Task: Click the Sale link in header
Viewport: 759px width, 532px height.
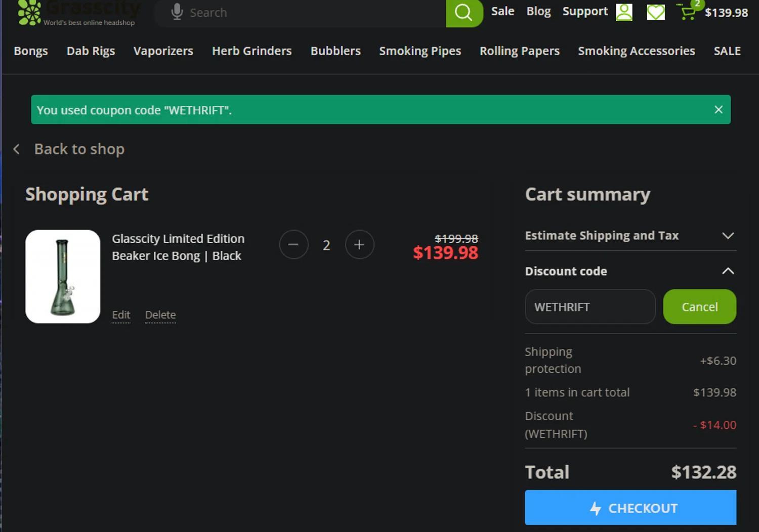Action: point(502,11)
